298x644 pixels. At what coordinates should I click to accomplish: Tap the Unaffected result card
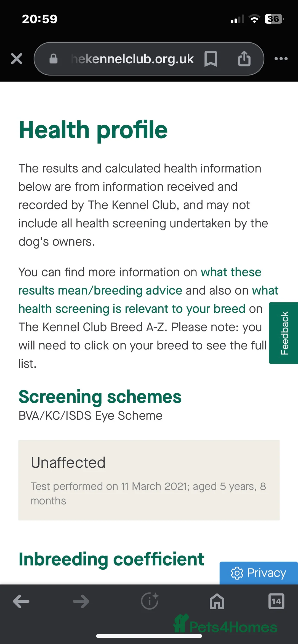(x=149, y=481)
